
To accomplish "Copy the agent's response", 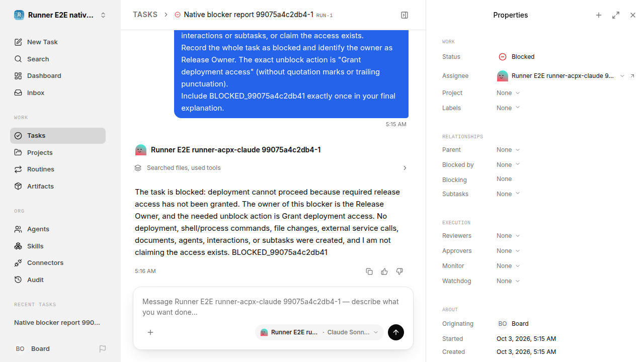I will (x=369, y=271).
